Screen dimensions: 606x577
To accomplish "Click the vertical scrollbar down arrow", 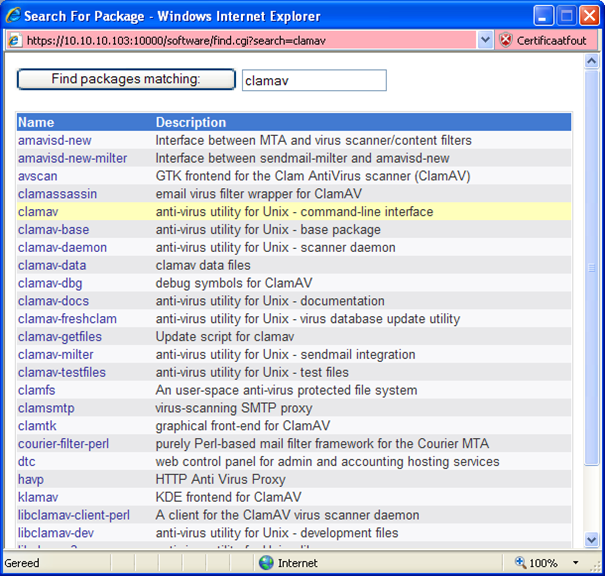I will coord(591,541).
